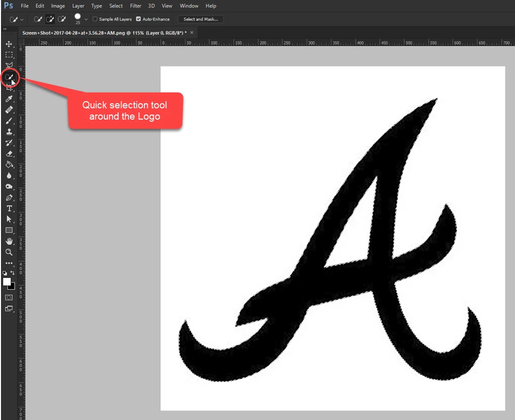This screenshot has height=420, width=515.
Task: Open the Layer menu
Action: pos(78,6)
